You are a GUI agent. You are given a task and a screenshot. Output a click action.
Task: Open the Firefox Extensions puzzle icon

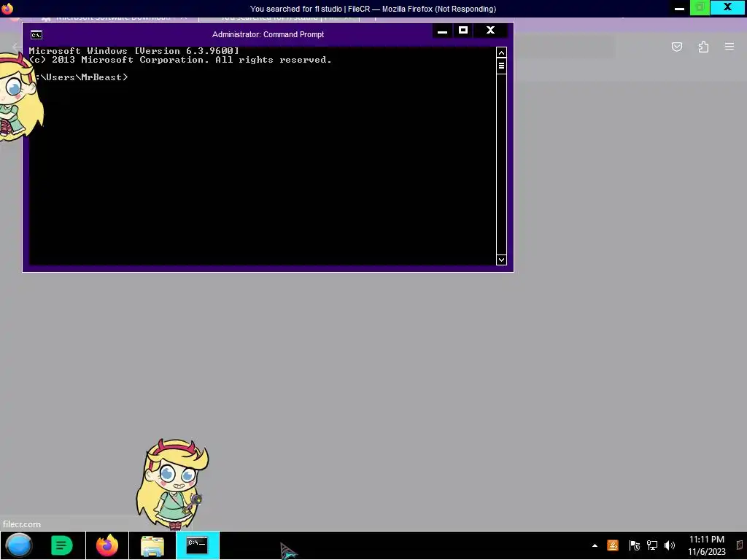703,47
